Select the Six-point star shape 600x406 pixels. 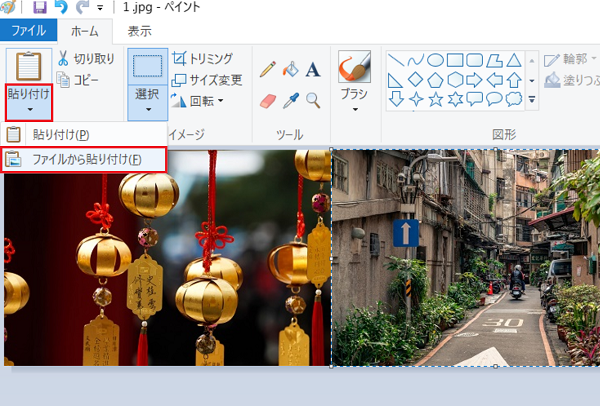pyautogui.click(x=455, y=99)
